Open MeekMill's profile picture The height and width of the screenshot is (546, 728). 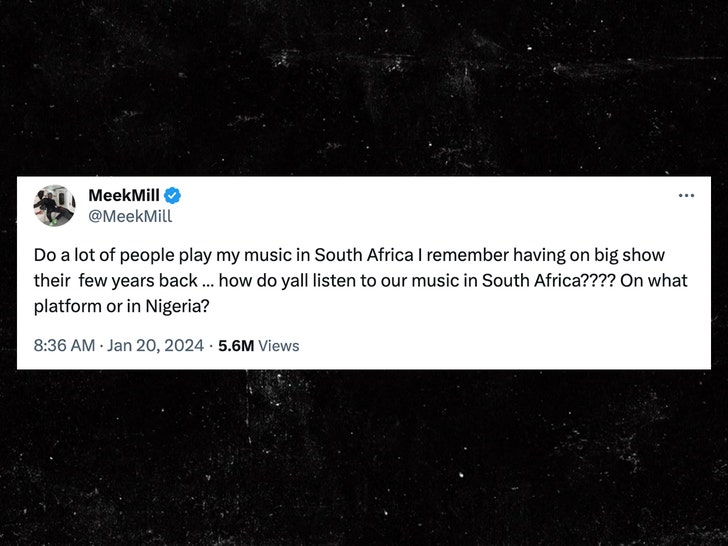click(x=54, y=205)
